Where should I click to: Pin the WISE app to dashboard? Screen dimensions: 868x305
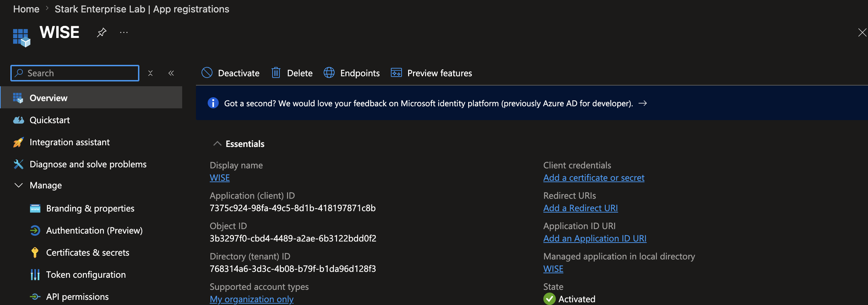101,32
